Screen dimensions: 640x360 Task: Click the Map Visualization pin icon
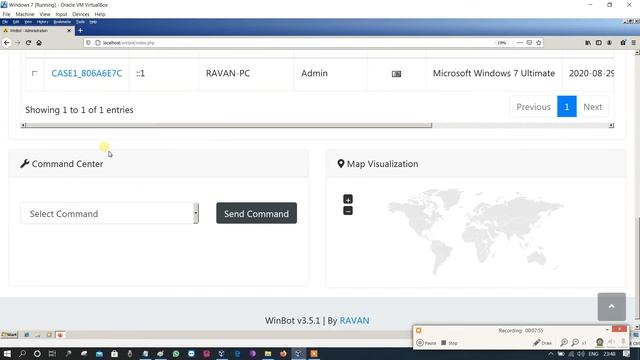(x=341, y=164)
